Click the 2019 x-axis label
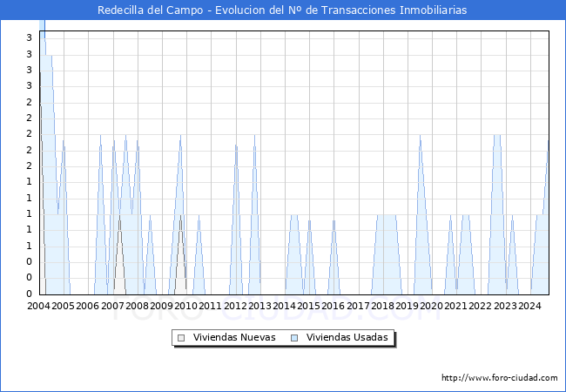 click(x=407, y=306)
